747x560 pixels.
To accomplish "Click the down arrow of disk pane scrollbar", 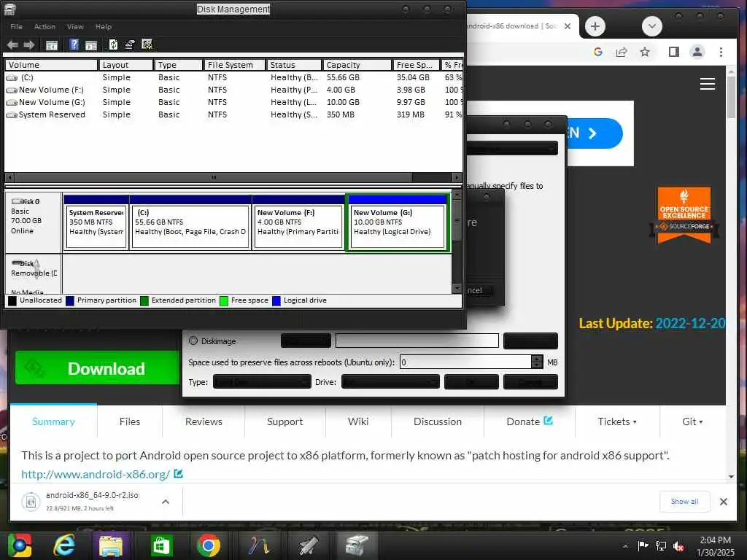I will click(x=457, y=289).
